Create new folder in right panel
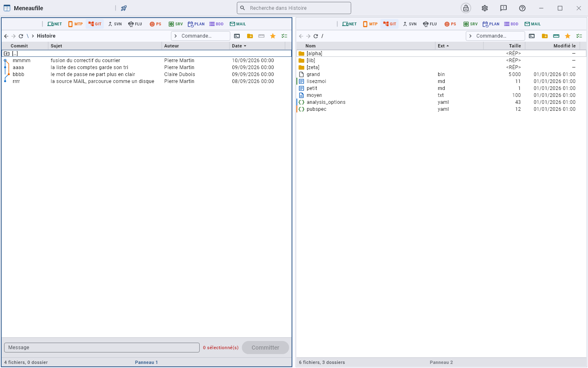Image resolution: width=588 pixels, height=368 pixels. click(x=545, y=36)
